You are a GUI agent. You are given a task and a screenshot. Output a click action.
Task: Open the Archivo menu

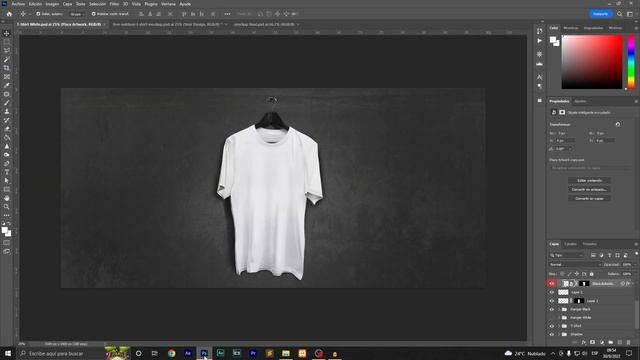[x=18, y=4]
